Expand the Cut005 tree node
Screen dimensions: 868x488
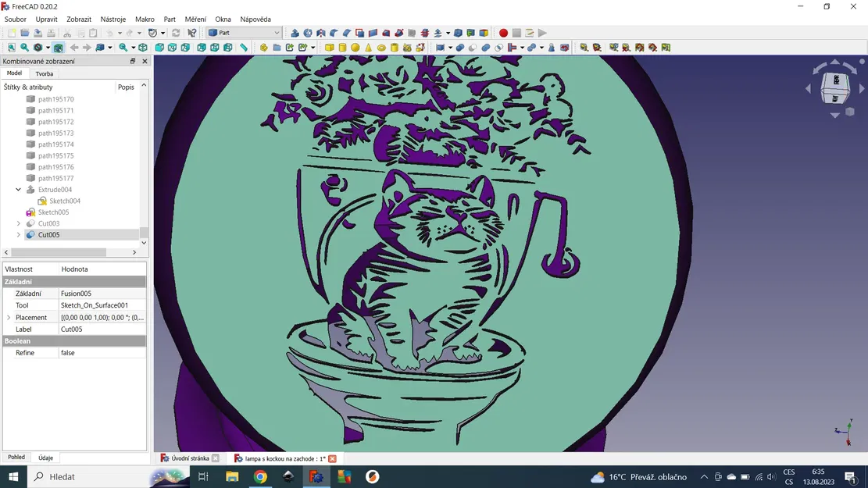coord(18,234)
